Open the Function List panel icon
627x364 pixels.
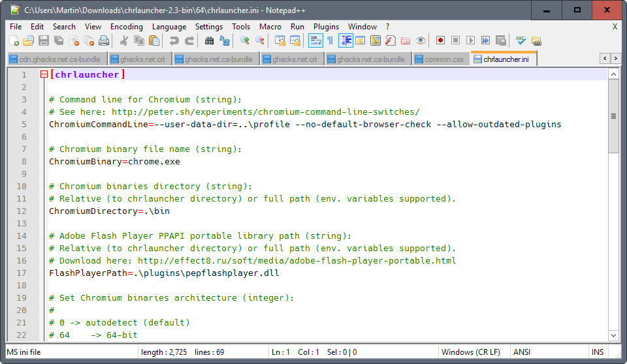point(391,40)
